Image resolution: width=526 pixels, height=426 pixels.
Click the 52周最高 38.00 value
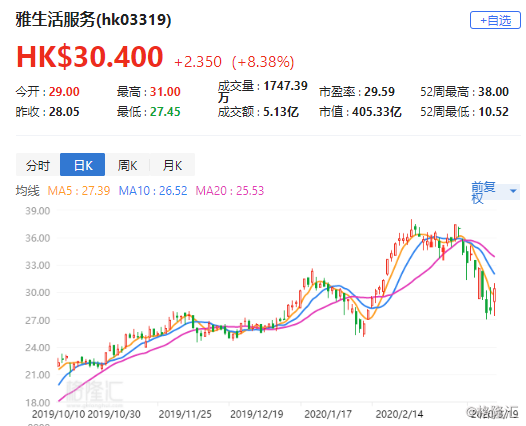click(x=465, y=92)
